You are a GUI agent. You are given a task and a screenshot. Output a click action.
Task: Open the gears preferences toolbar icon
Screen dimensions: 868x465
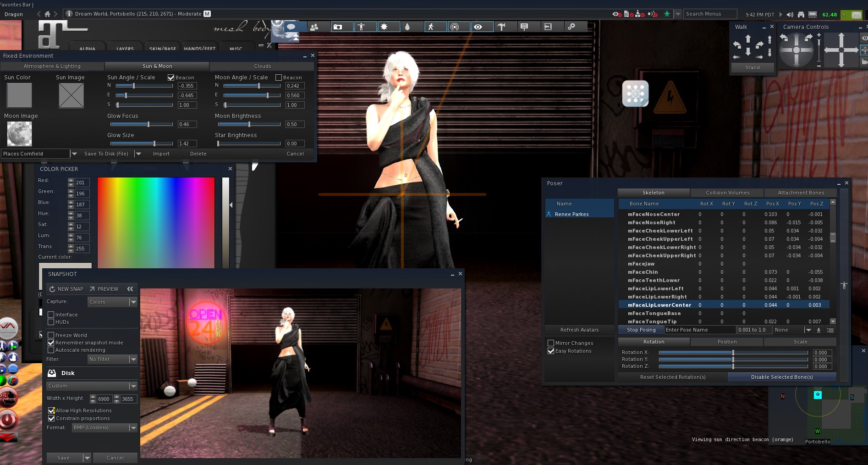(571, 27)
